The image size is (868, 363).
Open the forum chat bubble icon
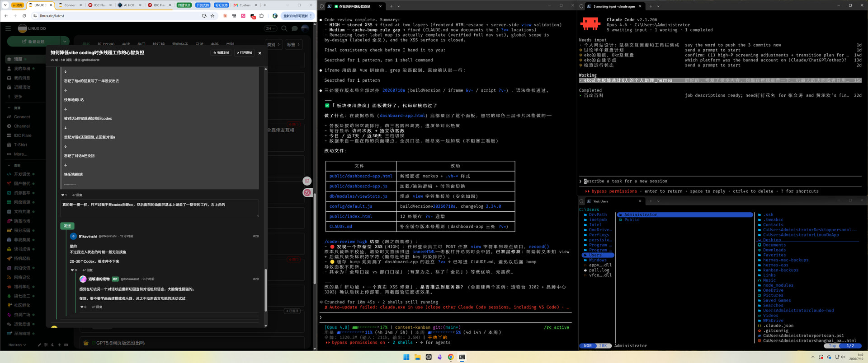click(x=294, y=28)
